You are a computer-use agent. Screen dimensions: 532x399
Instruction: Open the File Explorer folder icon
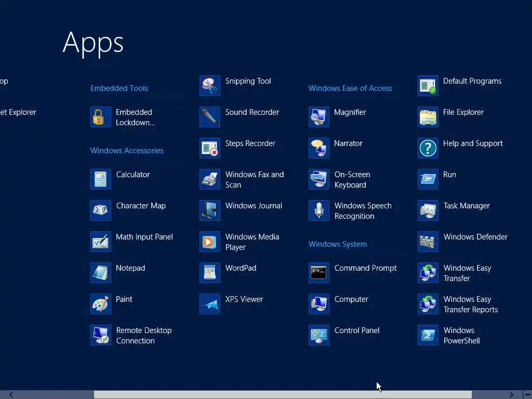(x=428, y=117)
